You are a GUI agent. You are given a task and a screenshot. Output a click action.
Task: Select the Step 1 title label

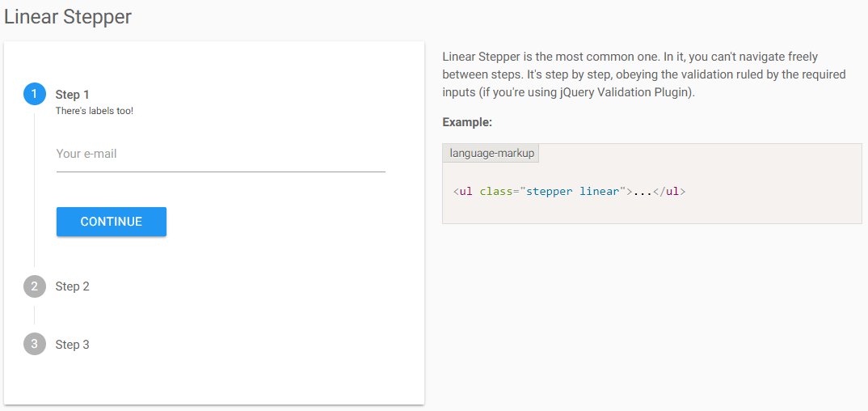(x=73, y=95)
